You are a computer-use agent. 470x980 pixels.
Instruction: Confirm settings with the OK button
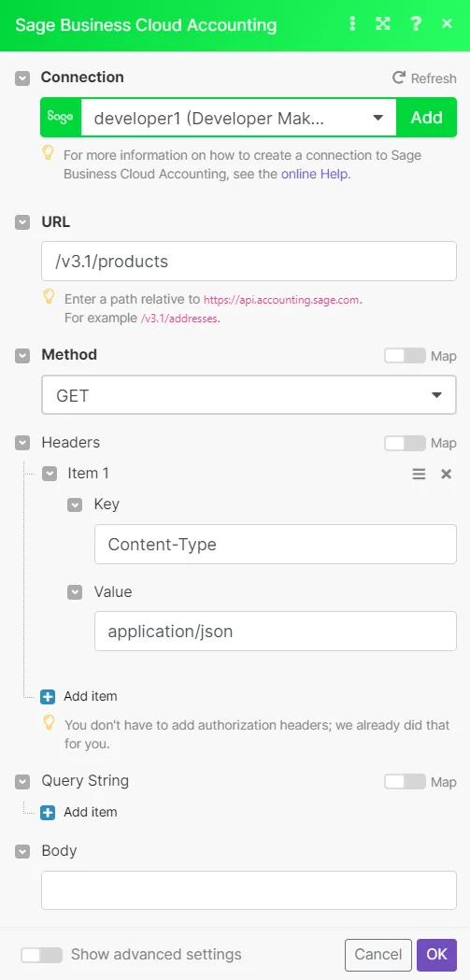click(437, 955)
